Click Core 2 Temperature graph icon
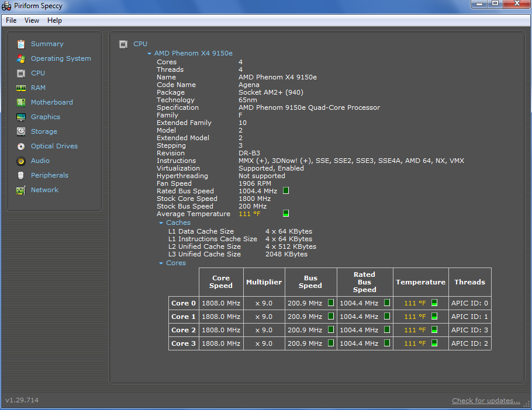532x410 pixels. click(434, 329)
